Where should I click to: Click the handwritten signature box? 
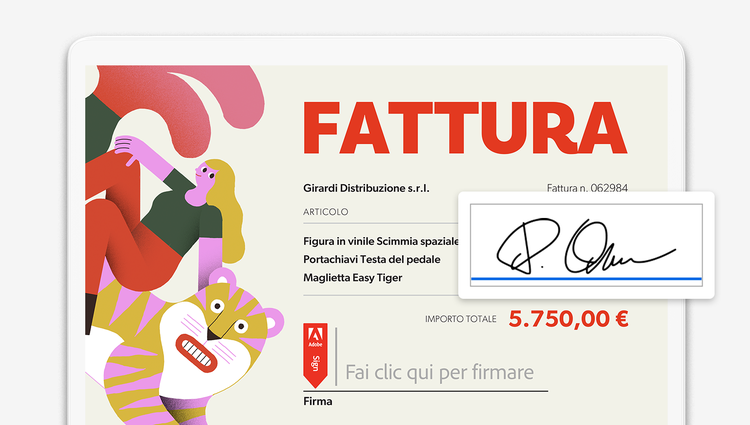click(x=586, y=245)
